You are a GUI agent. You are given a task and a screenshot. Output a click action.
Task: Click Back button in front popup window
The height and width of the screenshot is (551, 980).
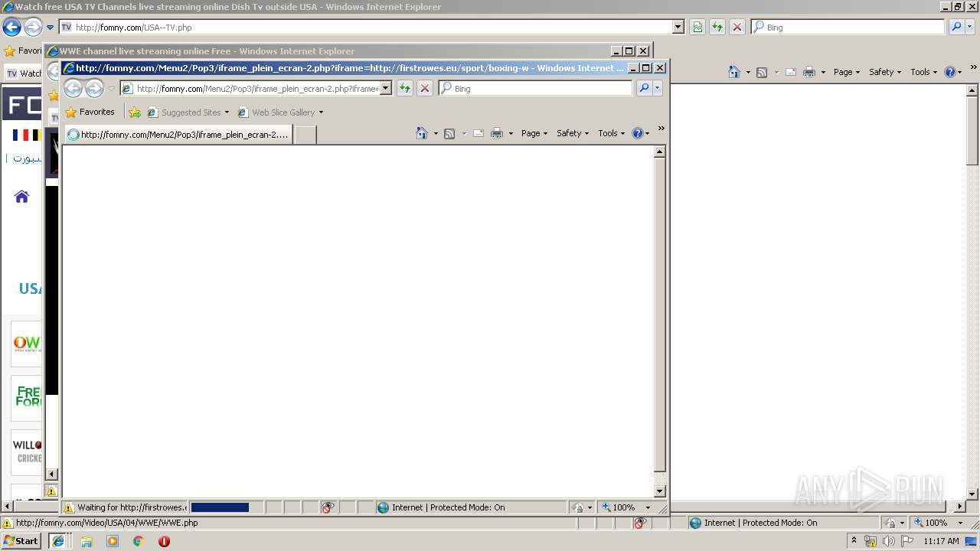tap(73, 89)
